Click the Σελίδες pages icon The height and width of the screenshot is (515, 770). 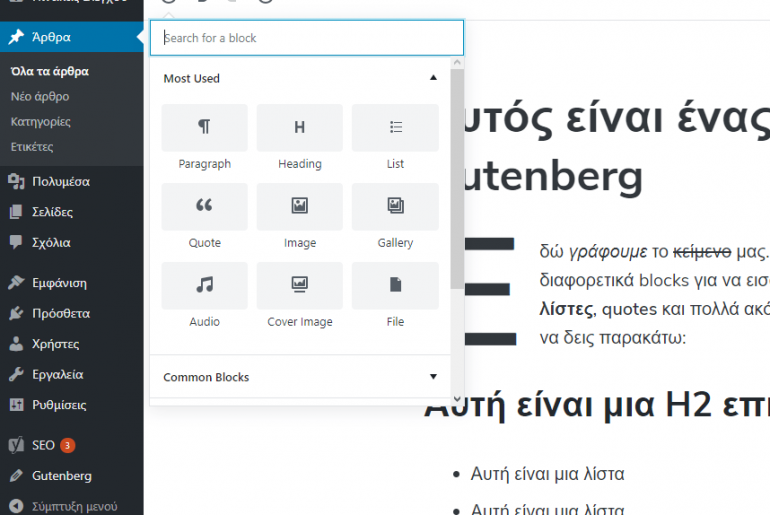(x=16, y=212)
